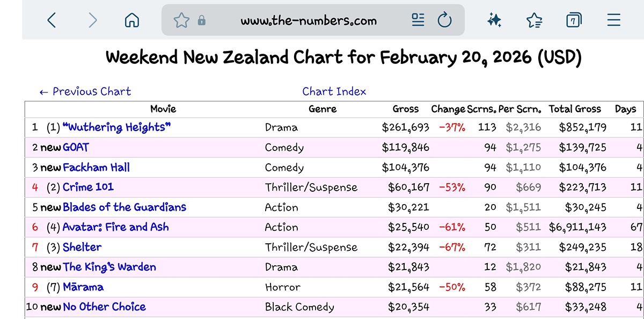Select the Blades of the Guardians link
644x319 pixels.
[x=124, y=207]
